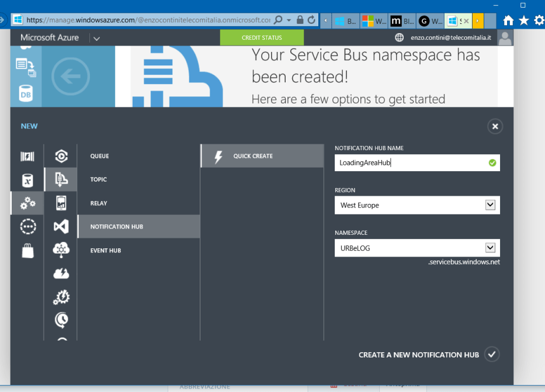545x392 pixels.
Task: Select the BizTalk cloud services icon
Action: pyautogui.click(x=61, y=250)
